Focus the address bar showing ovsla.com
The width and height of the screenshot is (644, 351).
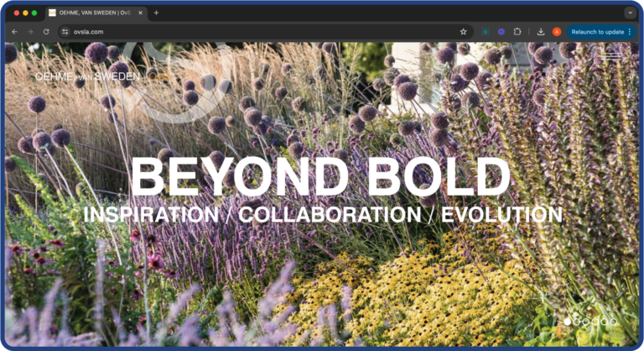coord(265,32)
